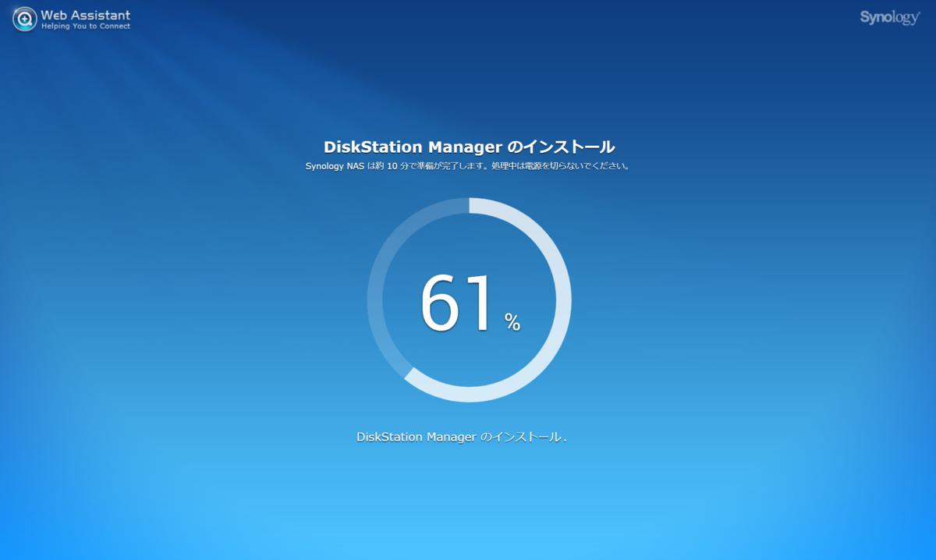
Task: Click the circular installation progress ring
Action: [470, 300]
